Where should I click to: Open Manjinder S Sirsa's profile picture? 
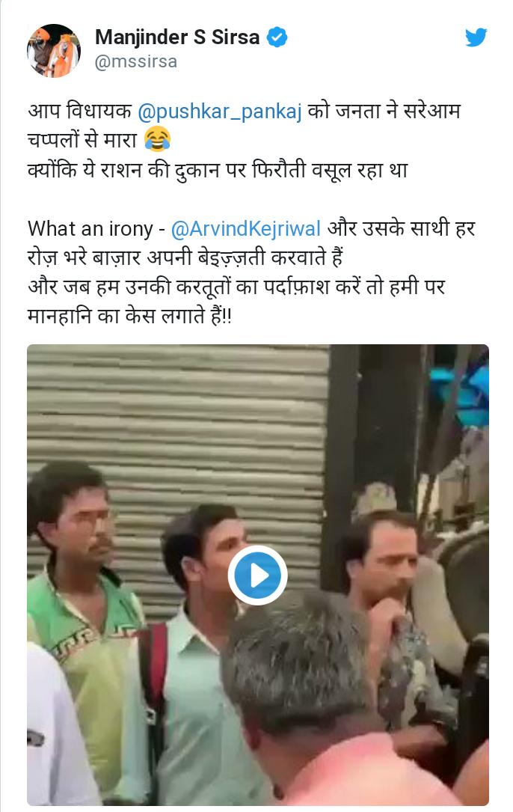pyautogui.click(x=53, y=50)
